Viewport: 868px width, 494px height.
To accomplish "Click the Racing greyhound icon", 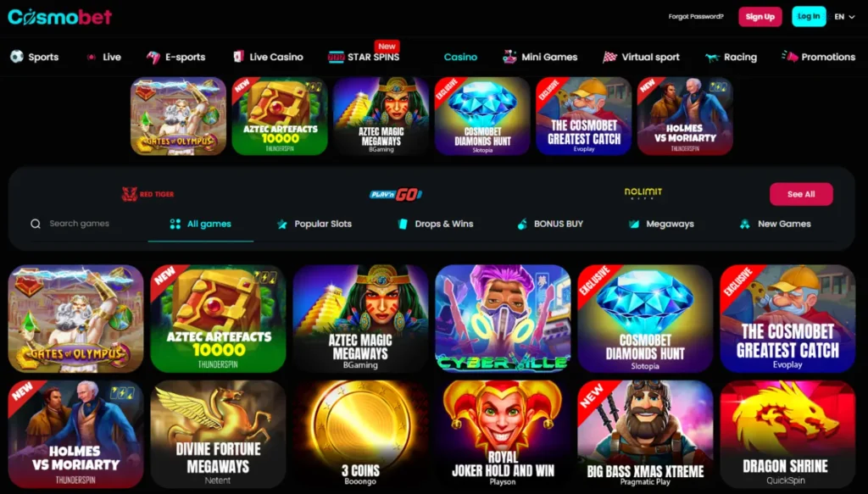I will [712, 57].
